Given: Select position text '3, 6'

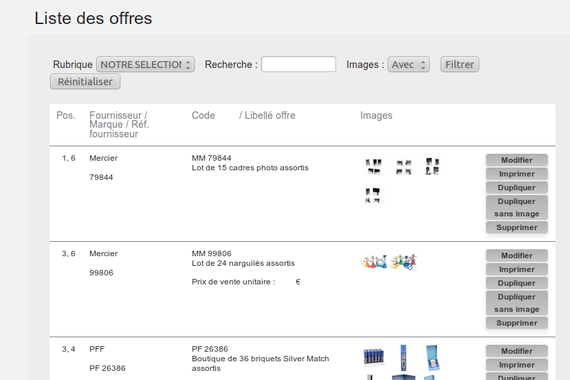Looking at the screenshot, I should [x=69, y=253].
